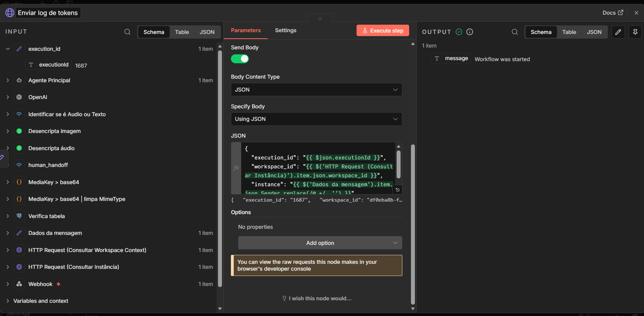Switch input view to JSON
This screenshot has width=644, height=316.
coord(207,32)
